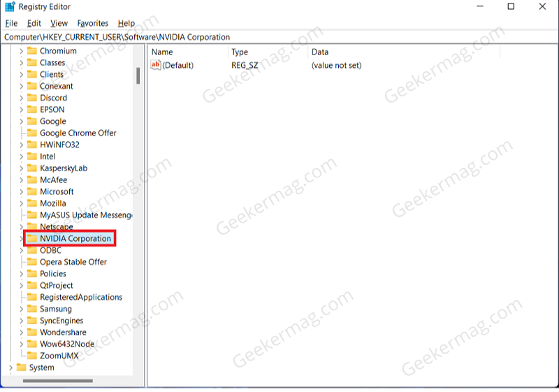The width and height of the screenshot is (559, 392).
Task: Select the ZoomUMX key
Action: (x=59, y=356)
